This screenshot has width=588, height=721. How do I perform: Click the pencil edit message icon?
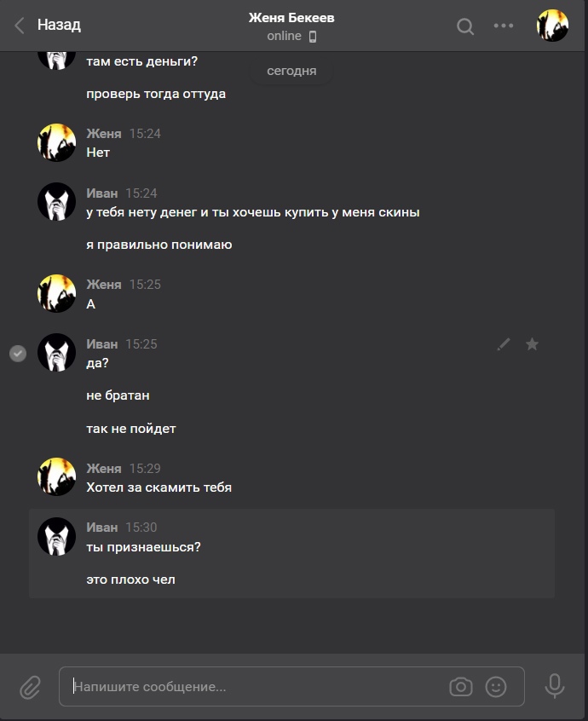coord(504,344)
